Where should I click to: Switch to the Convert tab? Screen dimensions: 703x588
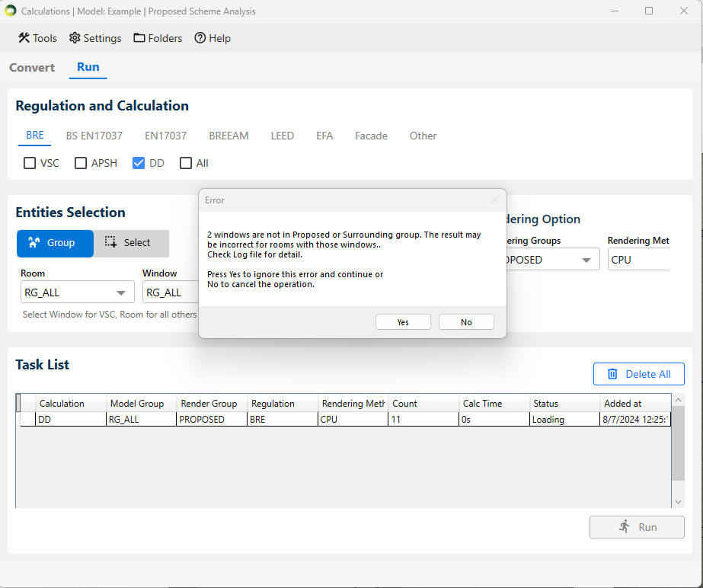click(x=32, y=68)
